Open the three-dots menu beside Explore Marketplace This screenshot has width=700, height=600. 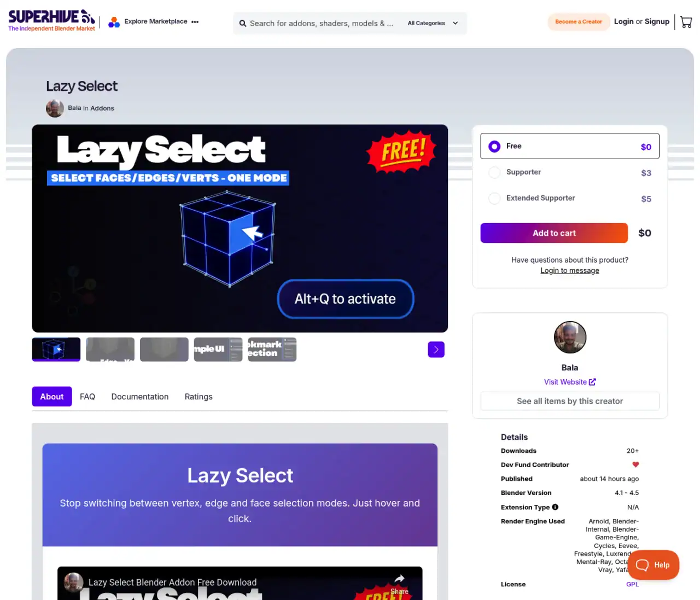[195, 22]
